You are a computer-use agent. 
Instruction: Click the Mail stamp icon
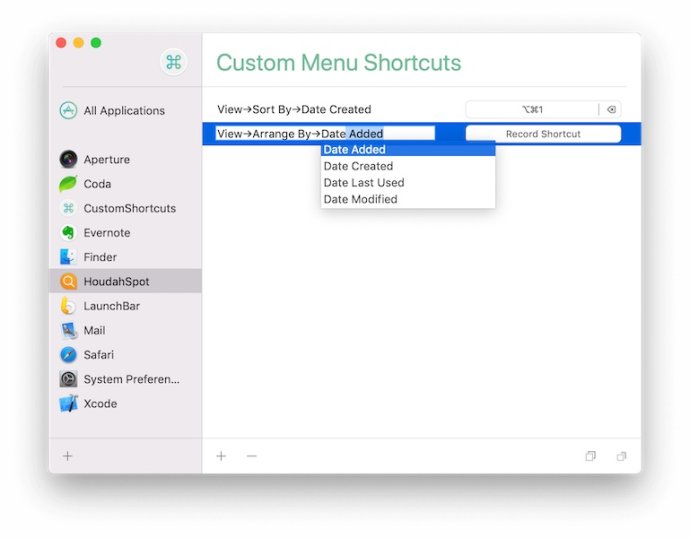click(68, 330)
